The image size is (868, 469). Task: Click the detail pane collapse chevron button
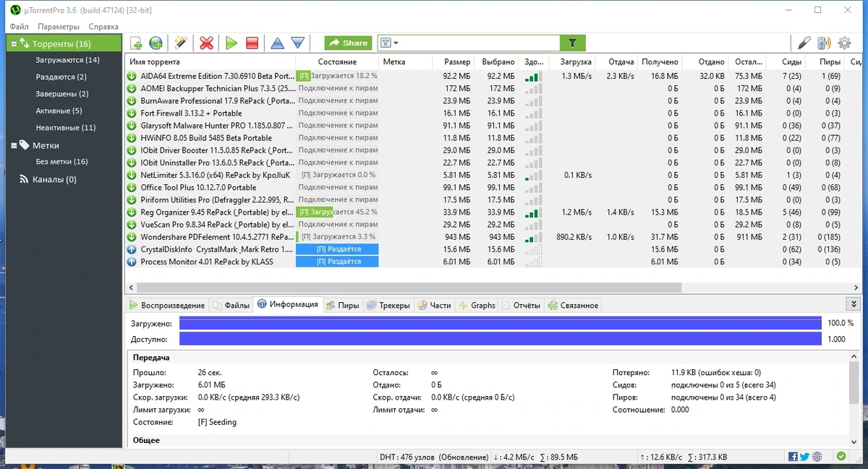[x=854, y=305]
